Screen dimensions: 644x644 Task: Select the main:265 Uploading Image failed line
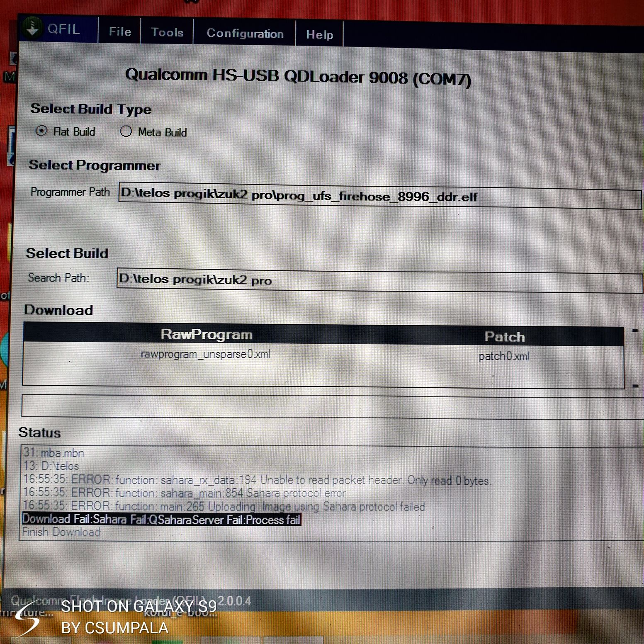pyautogui.click(x=224, y=506)
